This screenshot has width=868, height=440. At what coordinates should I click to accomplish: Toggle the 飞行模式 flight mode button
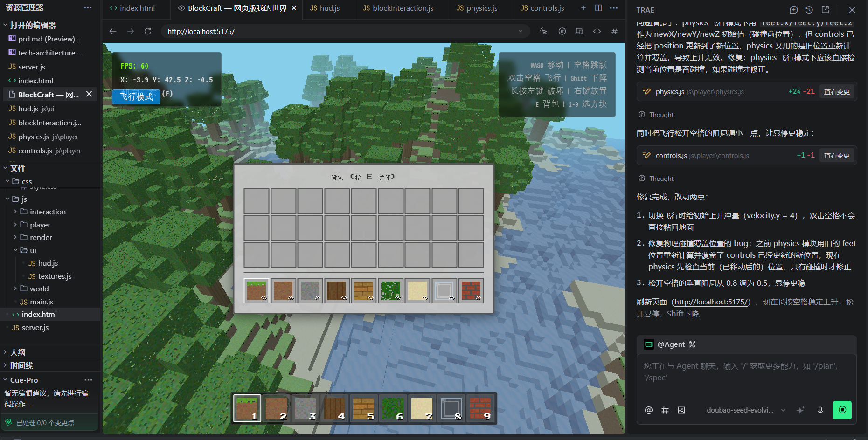click(136, 96)
